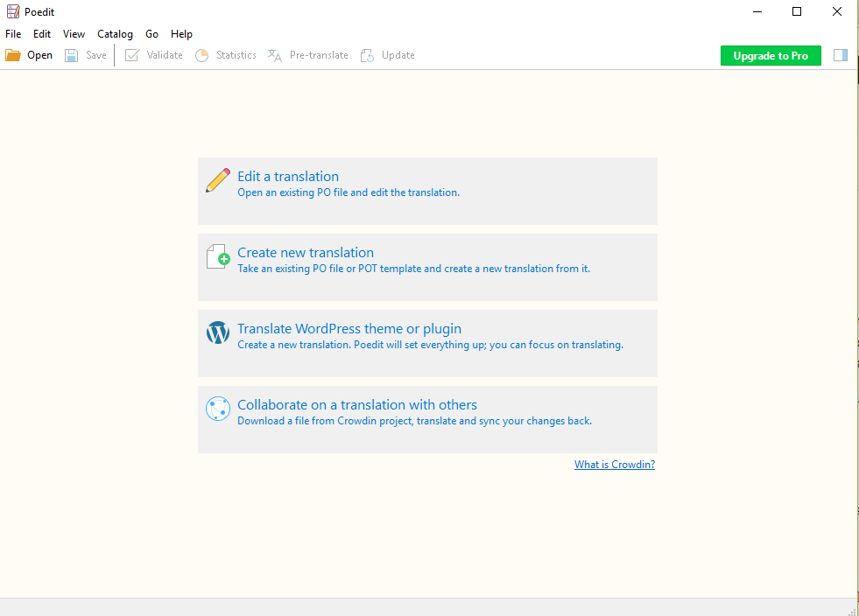Click the Save floppy disk icon

[72, 55]
